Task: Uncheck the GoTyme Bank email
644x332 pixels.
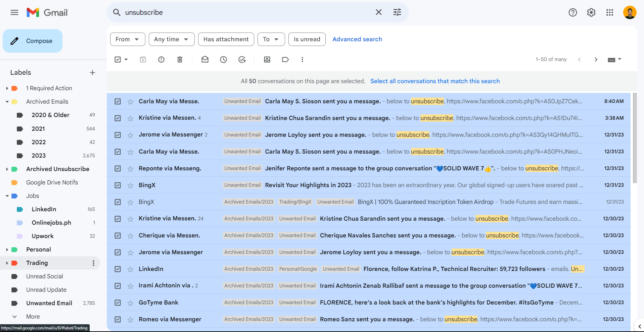Action: click(x=118, y=302)
